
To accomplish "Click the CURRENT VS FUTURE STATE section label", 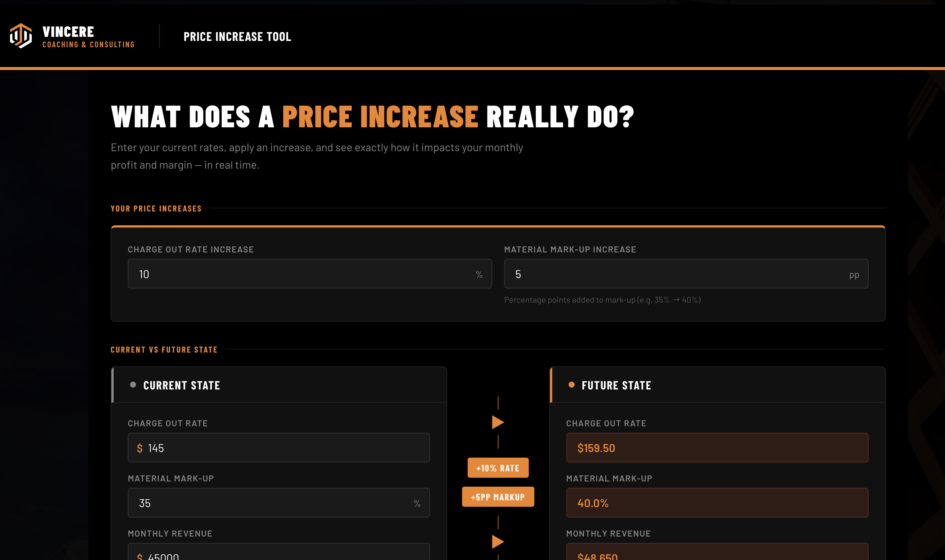I will tap(164, 350).
